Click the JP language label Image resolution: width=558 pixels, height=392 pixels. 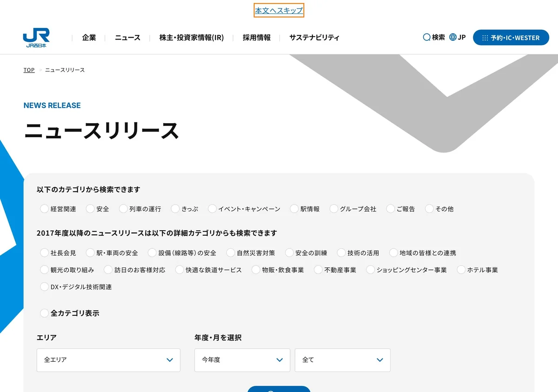[x=462, y=37]
